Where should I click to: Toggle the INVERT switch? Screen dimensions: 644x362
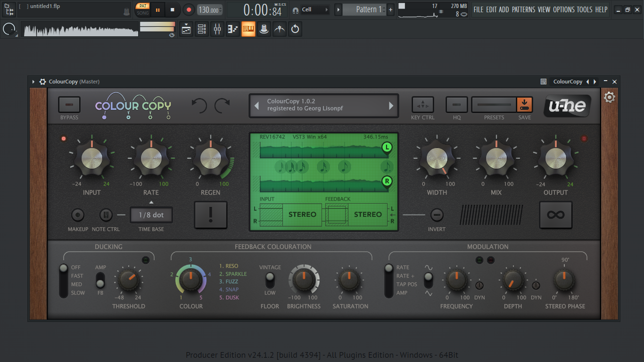coord(437,215)
